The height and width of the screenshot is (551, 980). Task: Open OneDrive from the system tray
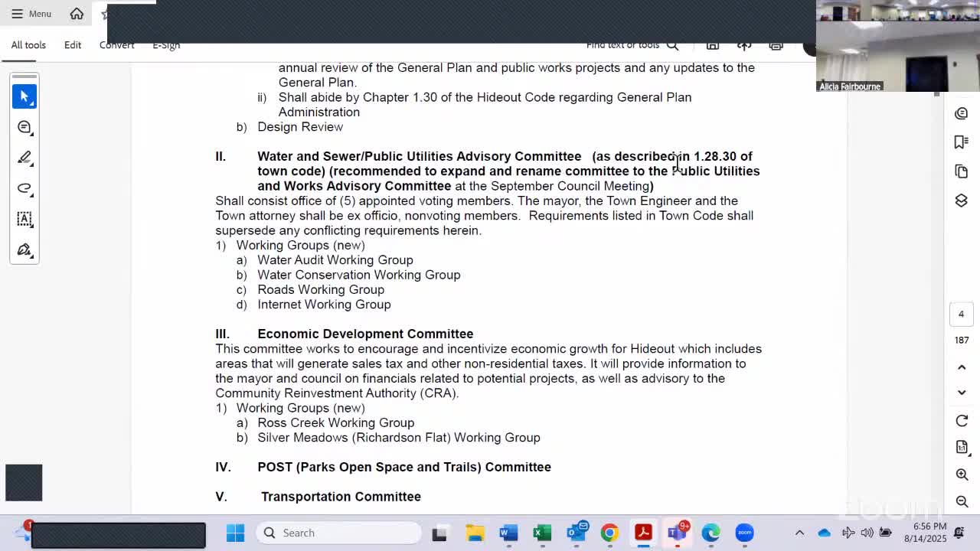click(824, 533)
